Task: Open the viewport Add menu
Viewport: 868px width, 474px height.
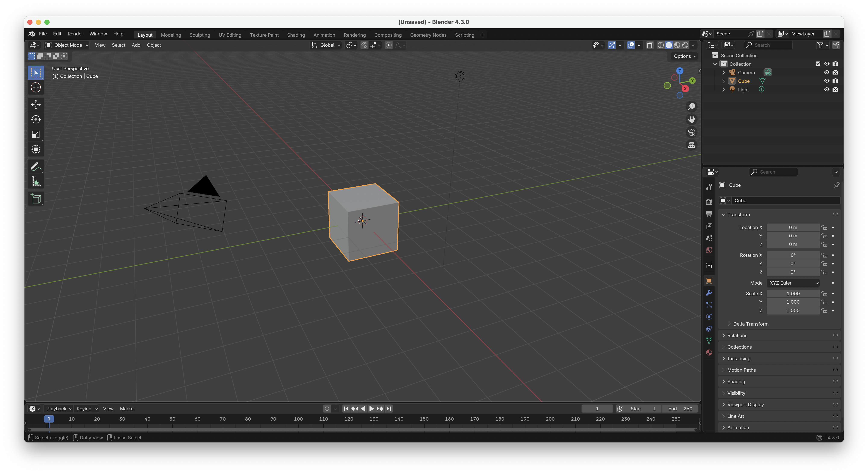Action: click(136, 45)
